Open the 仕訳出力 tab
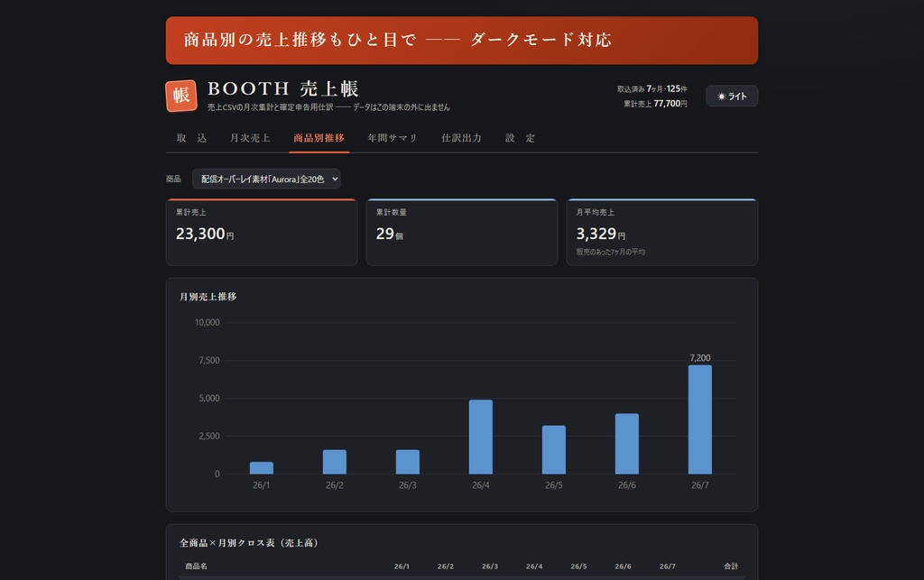Image resolution: width=924 pixels, height=580 pixels. (461, 138)
